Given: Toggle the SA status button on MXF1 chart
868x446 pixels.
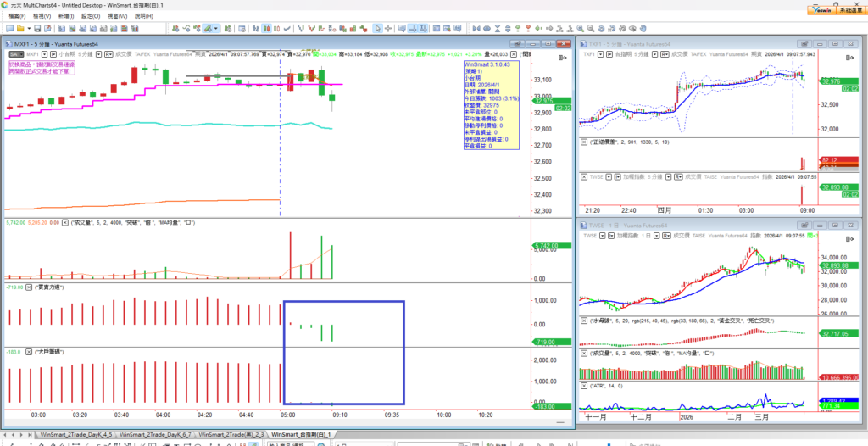Looking at the screenshot, I should coord(14,54).
